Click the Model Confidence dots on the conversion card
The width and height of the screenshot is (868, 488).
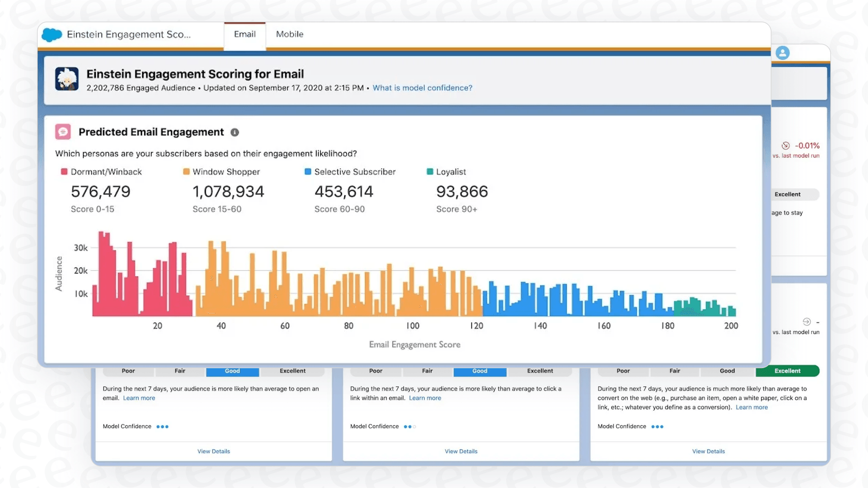[x=657, y=426]
